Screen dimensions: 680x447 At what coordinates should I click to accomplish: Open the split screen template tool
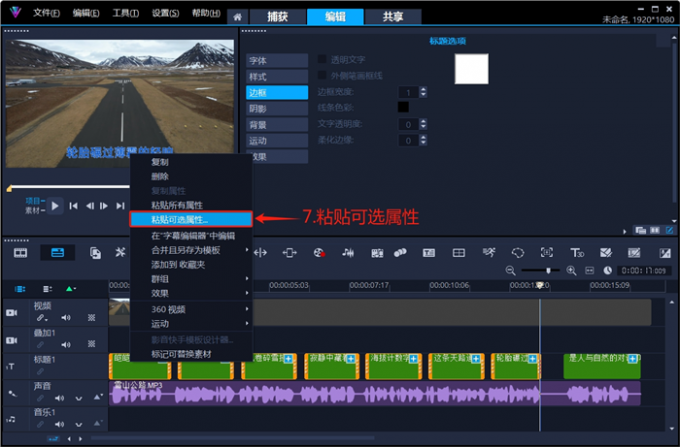459,252
